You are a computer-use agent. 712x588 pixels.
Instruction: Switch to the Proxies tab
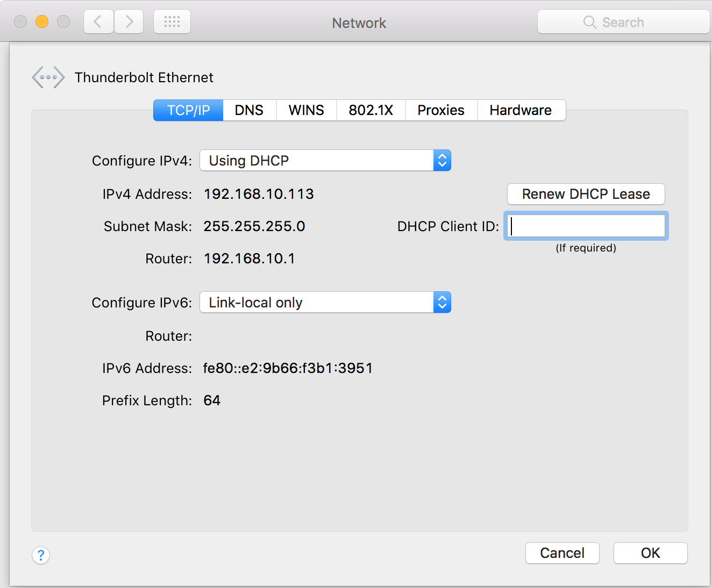[x=441, y=110]
